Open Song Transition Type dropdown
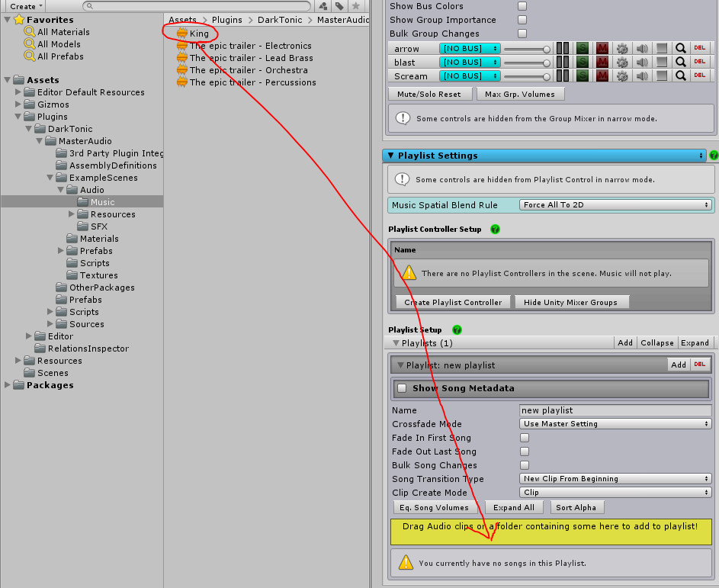The image size is (719, 588). (615, 479)
